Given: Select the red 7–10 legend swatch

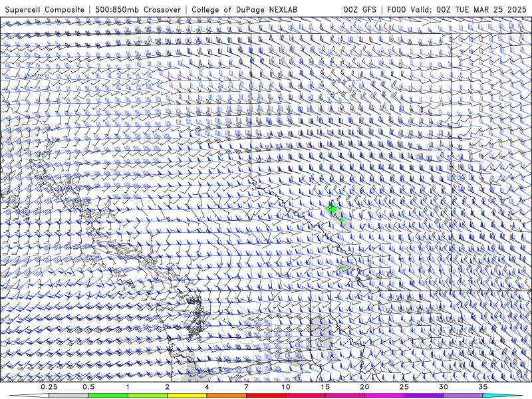Looking at the screenshot, I should (266, 396).
